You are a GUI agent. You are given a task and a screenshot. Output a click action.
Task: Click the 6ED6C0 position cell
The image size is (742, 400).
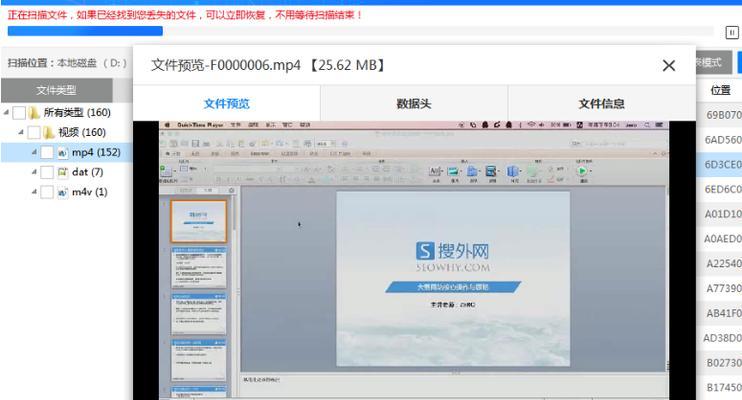pos(723,189)
